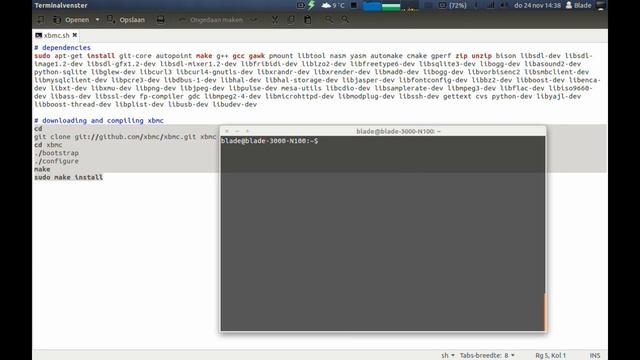Expand the Openen recent files dropdown arrow

pyautogui.click(x=97, y=20)
